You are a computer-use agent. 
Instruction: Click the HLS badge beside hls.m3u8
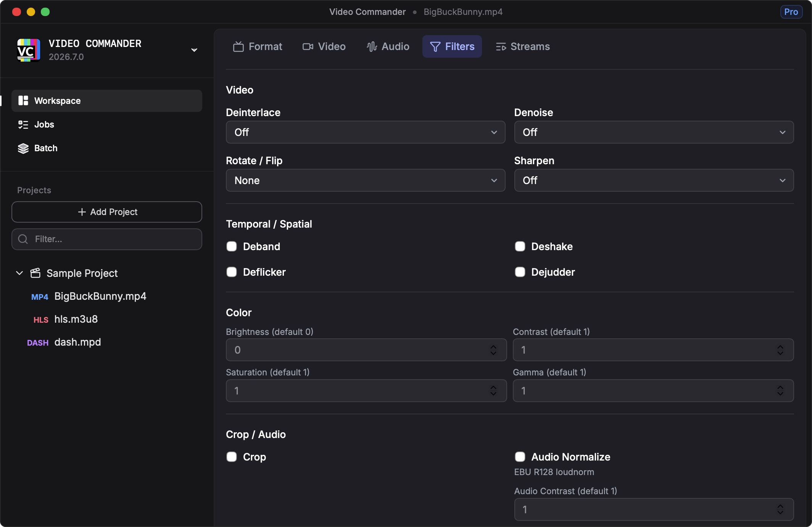[41, 320]
